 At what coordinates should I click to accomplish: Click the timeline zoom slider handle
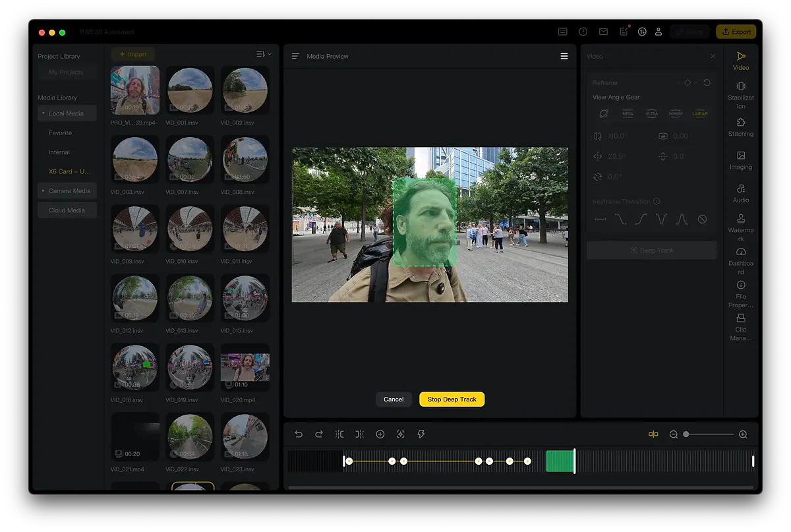[686, 434]
